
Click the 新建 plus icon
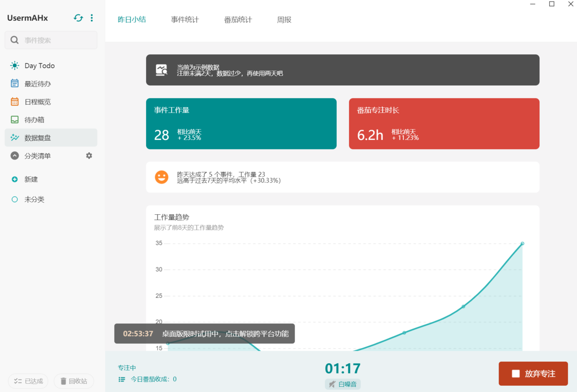[x=15, y=179]
